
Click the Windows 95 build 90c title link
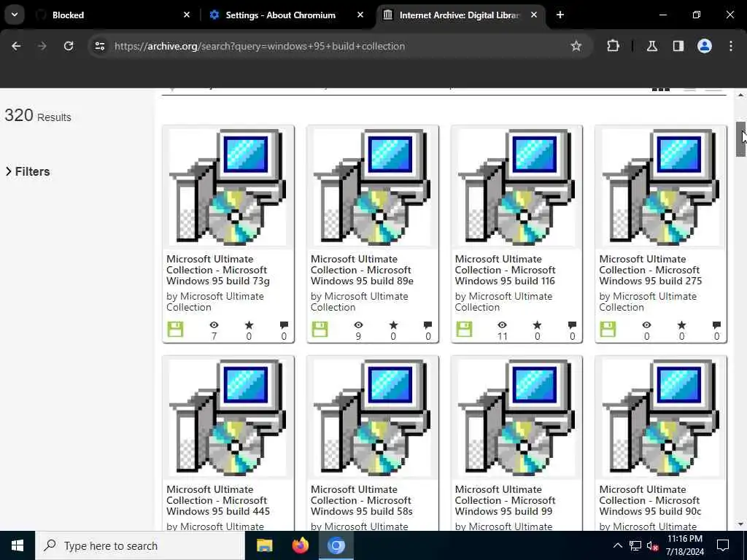[651, 500]
